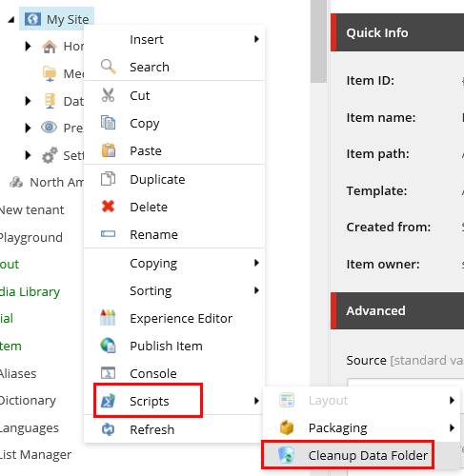Click the Copy pages icon
Screen dimensions: 464x476
click(x=108, y=123)
